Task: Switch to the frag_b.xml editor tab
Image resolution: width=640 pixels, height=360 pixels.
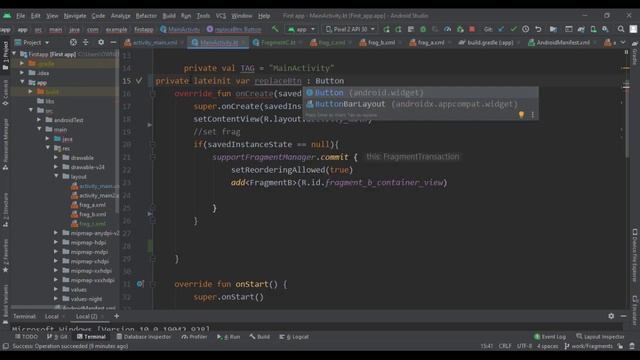Action: (x=378, y=42)
